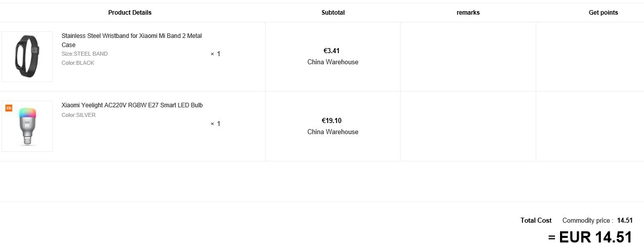Click the Total Cost label
644x246 pixels.
point(536,220)
